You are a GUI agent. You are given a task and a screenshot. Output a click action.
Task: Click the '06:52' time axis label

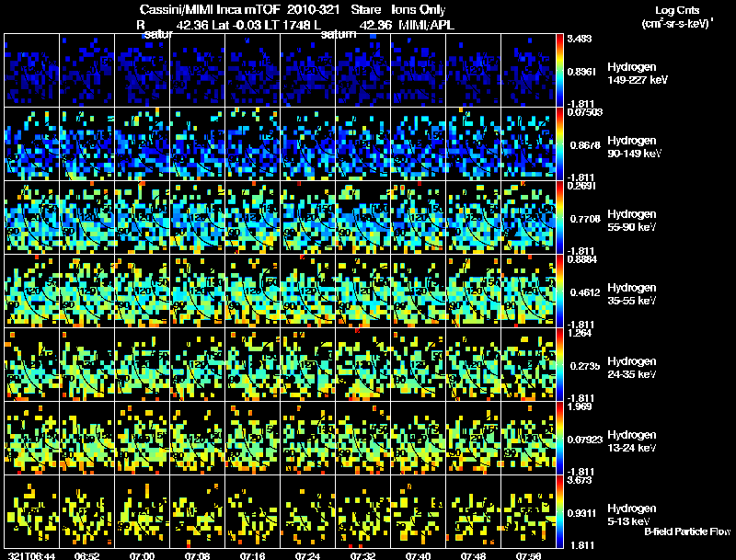point(86,556)
